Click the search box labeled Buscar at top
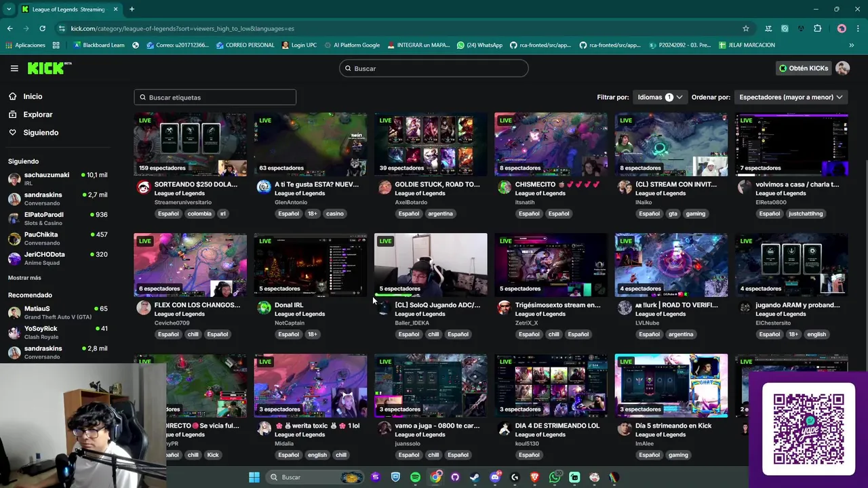868x488 pixels. pos(434,68)
